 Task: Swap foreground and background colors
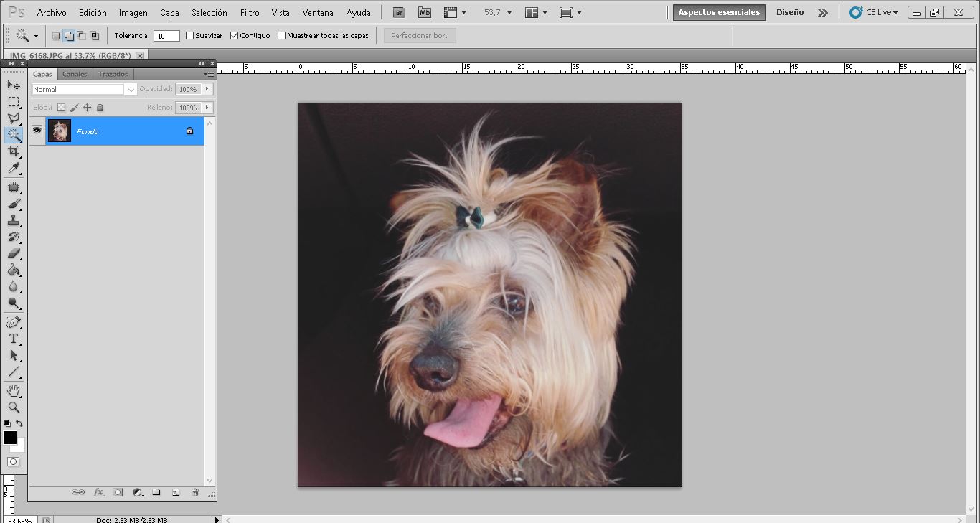coord(19,423)
